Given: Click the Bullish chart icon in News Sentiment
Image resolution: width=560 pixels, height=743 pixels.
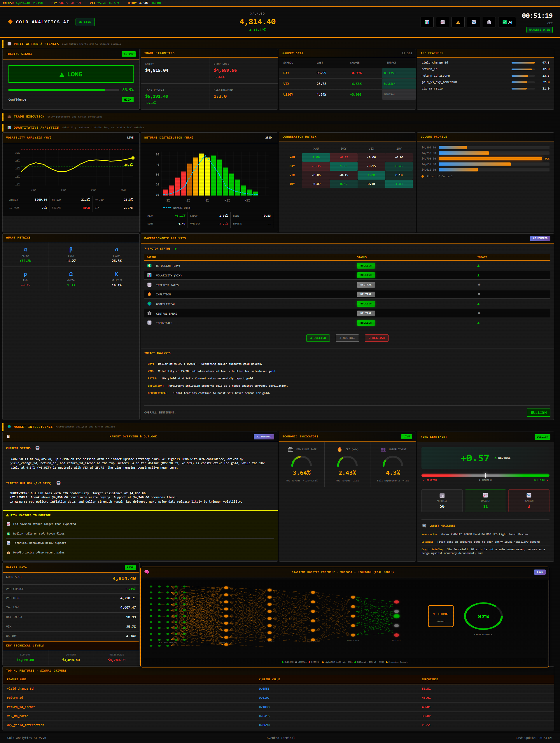Looking at the screenshot, I should 485,495.
